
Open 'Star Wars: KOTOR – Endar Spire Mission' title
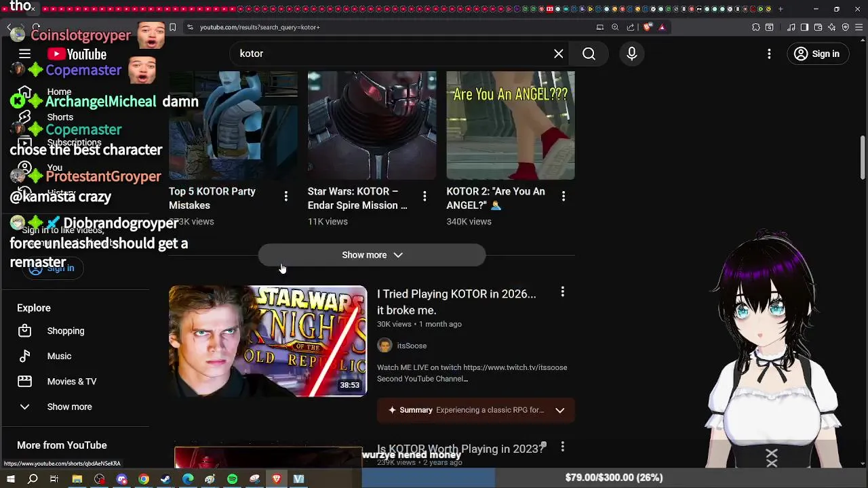click(357, 198)
